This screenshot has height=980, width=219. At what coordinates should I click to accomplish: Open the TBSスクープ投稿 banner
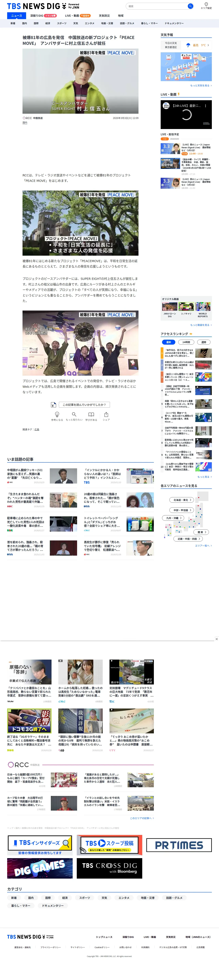click(x=109, y=845)
